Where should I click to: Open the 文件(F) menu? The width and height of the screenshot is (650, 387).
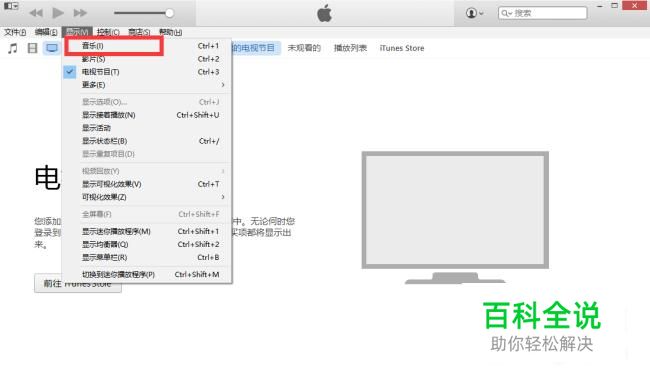point(15,32)
